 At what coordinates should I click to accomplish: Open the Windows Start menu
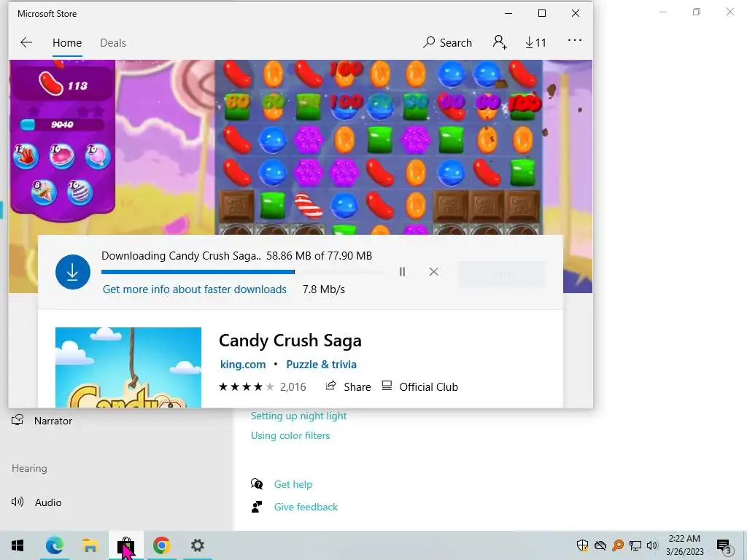pyautogui.click(x=18, y=545)
